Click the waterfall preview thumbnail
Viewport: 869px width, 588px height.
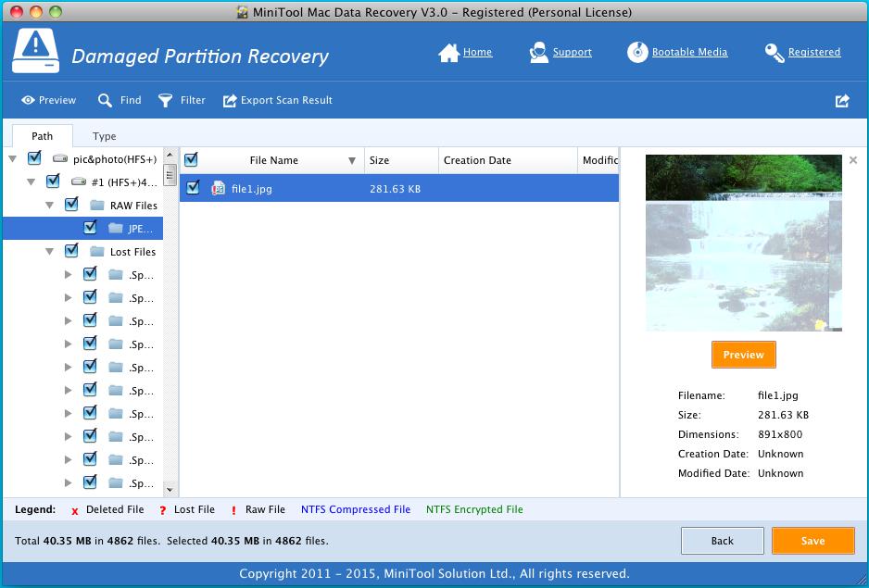(x=744, y=244)
